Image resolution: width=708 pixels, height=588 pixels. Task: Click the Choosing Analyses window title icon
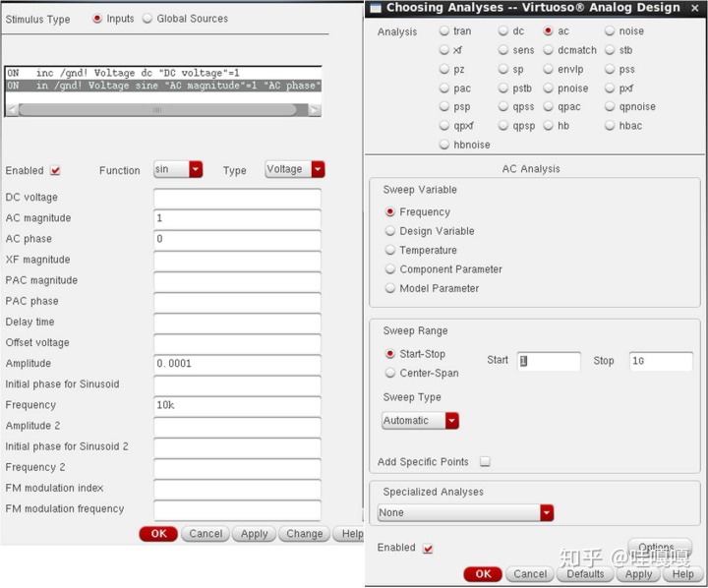tap(376, 8)
